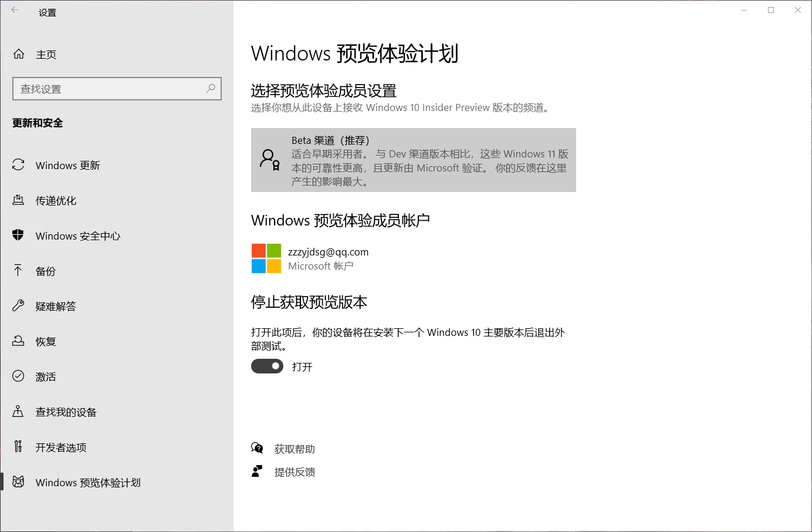Open the 提供反馈 link
Image resolution: width=812 pixels, height=532 pixels.
coord(295,472)
